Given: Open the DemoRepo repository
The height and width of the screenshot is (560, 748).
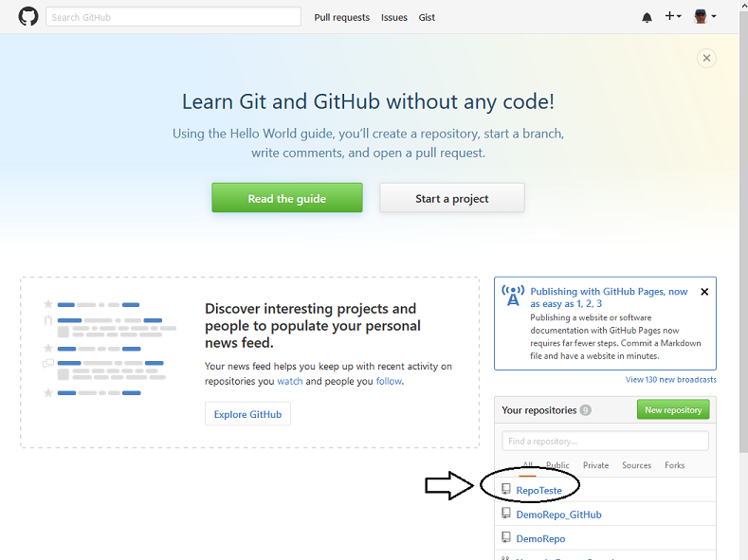Looking at the screenshot, I should (x=540, y=538).
